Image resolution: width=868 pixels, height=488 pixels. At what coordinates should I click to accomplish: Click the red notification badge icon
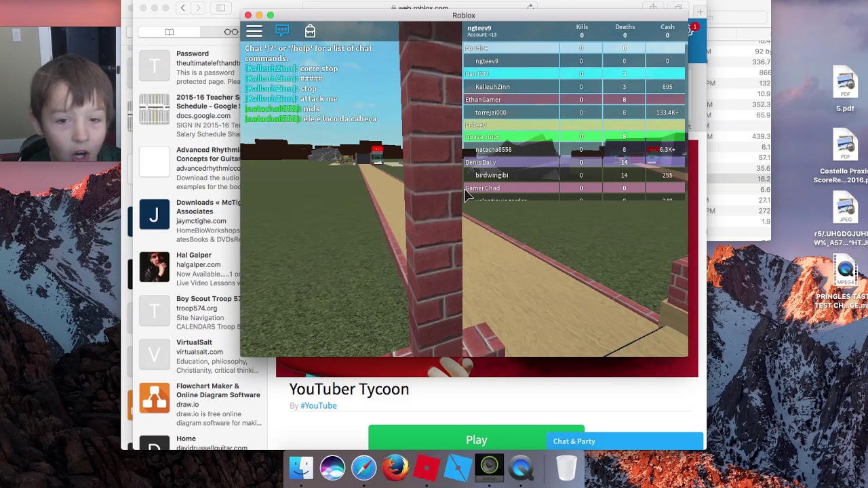point(694,28)
